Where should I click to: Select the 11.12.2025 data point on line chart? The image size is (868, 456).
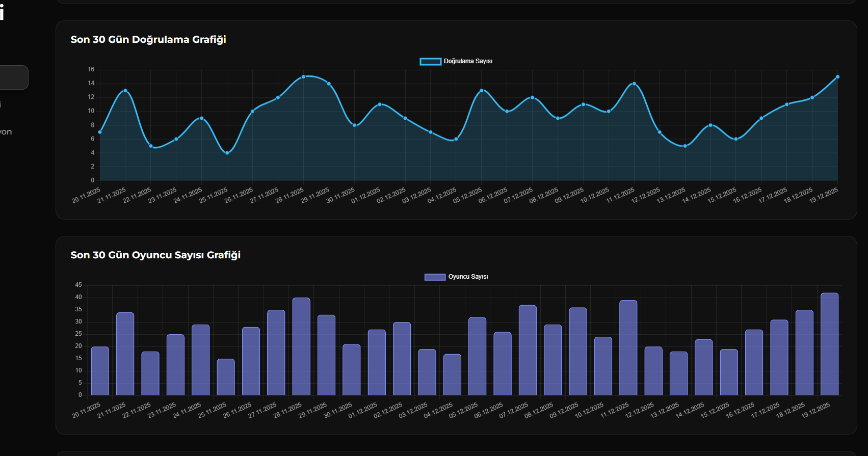[634, 84]
